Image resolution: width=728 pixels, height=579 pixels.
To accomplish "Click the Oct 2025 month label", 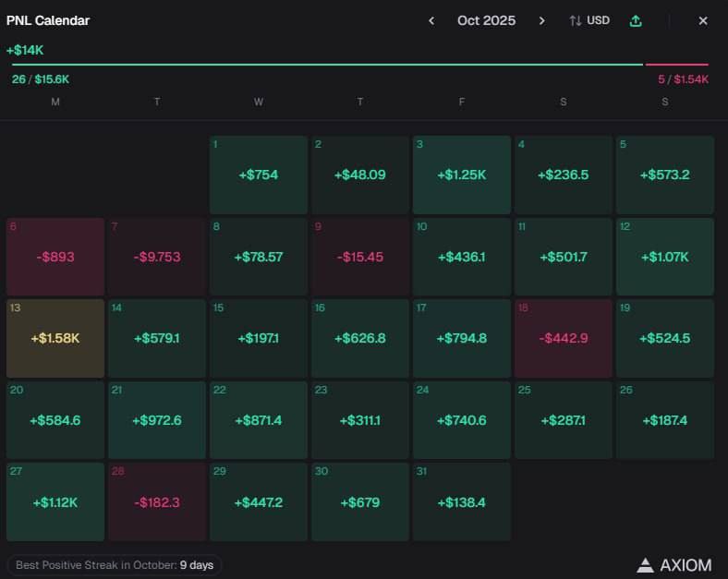I will 486,20.
